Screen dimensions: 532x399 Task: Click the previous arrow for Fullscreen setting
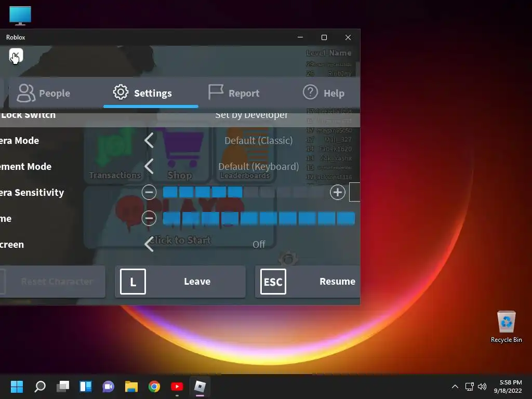[149, 244]
